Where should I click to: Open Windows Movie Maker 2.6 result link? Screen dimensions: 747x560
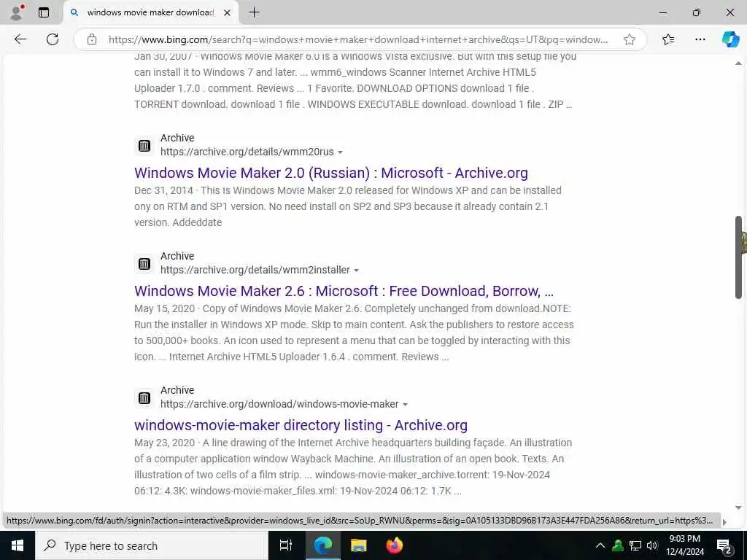pyautogui.click(x=344, y=291)
